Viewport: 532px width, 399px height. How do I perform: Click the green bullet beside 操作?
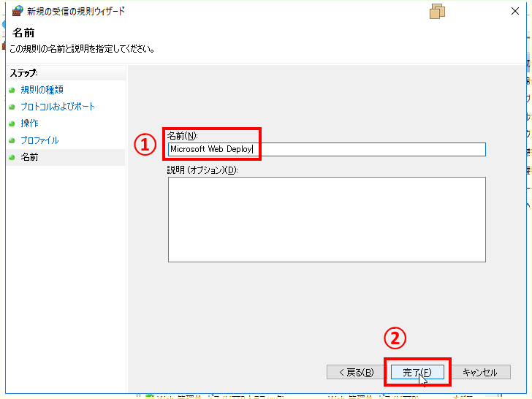point(12,123)
